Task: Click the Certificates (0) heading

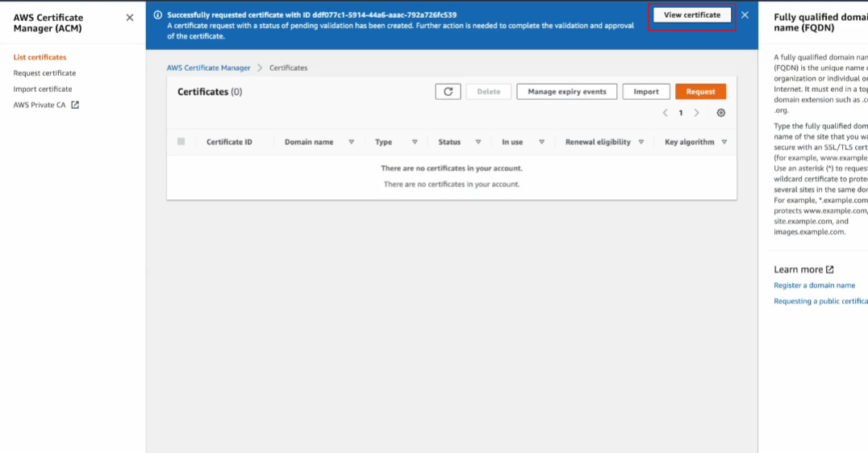Action: (x=210, y=92)
